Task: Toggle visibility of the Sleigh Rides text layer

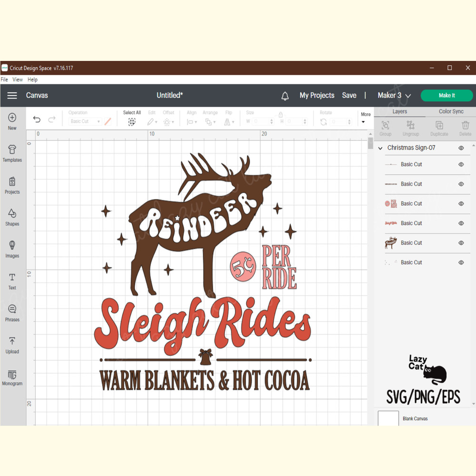Action: (461, 223)
